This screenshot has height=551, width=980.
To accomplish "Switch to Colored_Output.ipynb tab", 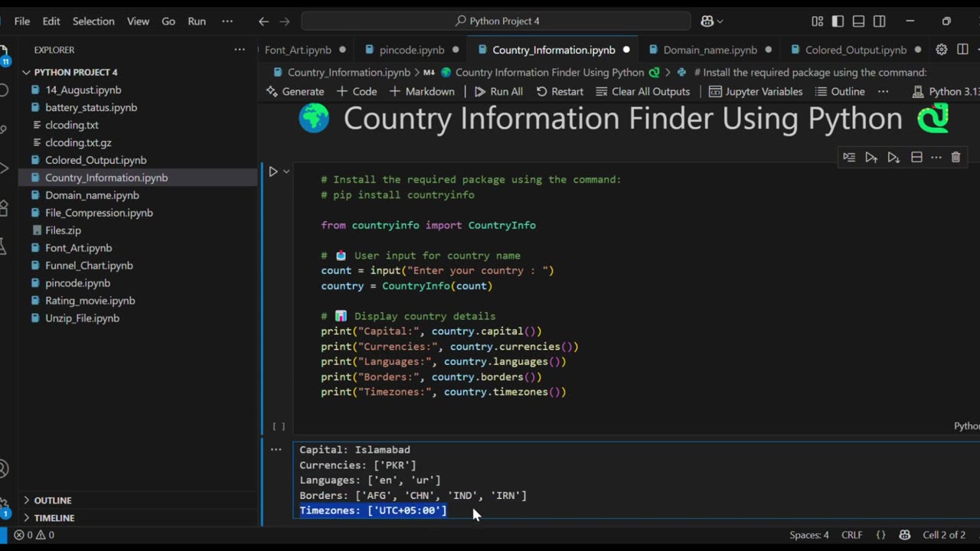I will tap(855, 50).
